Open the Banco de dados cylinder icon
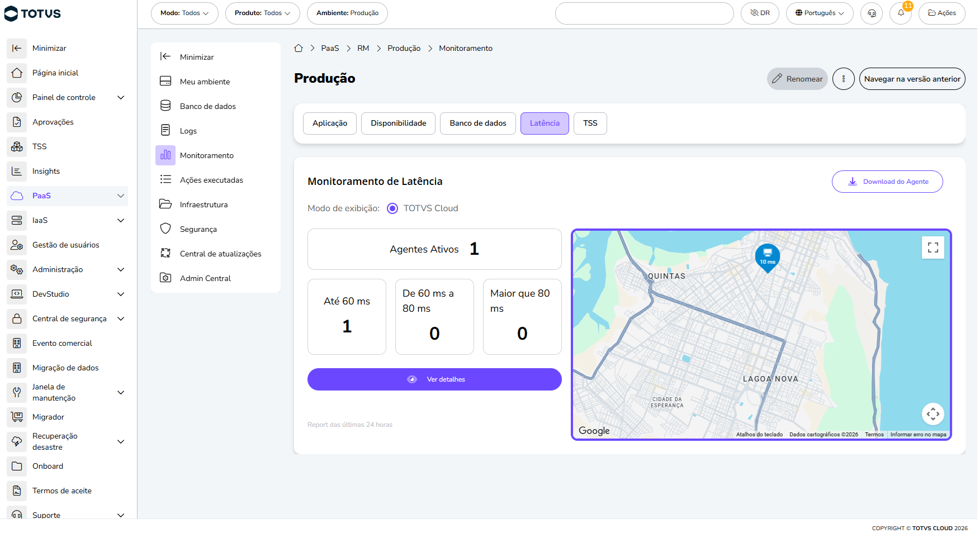The width and height of the screenshot is (980, 538). (165, 106)
